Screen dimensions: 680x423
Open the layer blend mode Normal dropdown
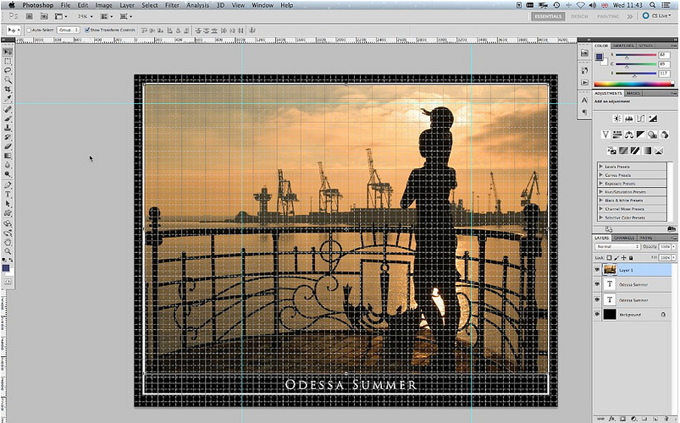(x=615, y=246)
